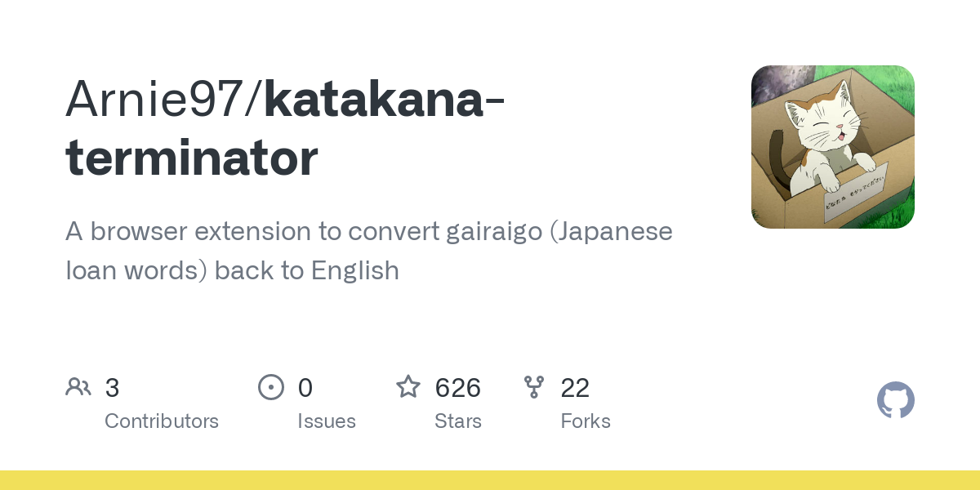Click the Forks label

tap(586, 421)
